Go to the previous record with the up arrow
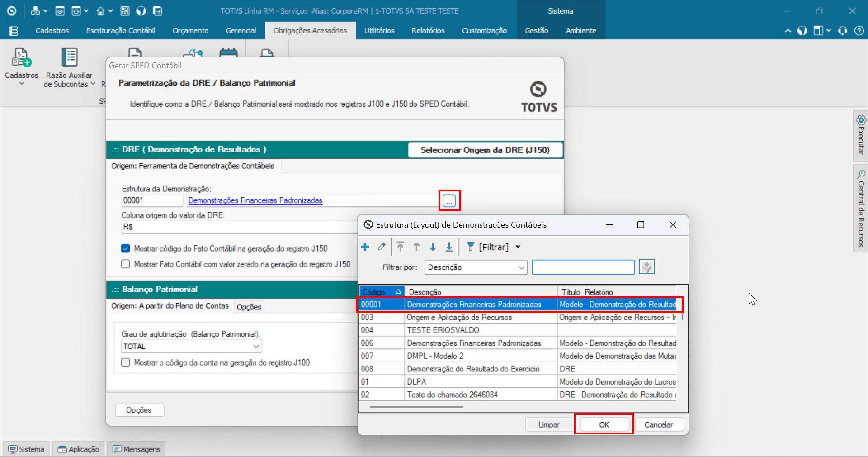The height and width of the screenshot is (457, 868). [416, 247]
